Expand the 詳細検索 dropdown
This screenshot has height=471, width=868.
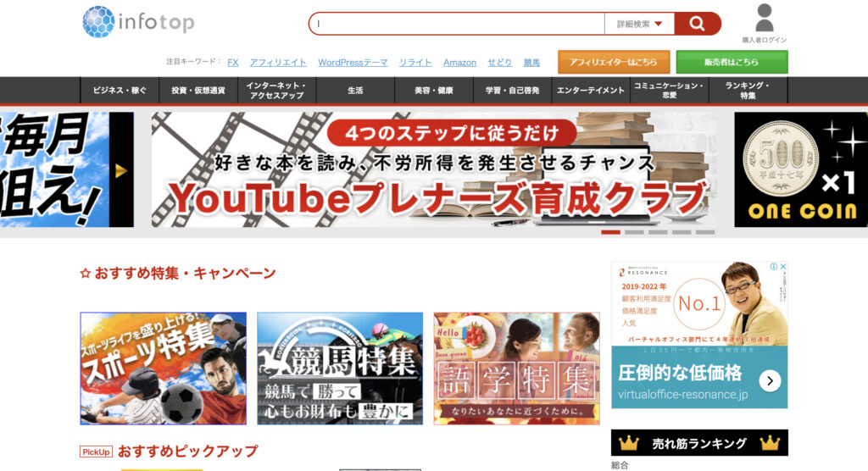(640, 24)
